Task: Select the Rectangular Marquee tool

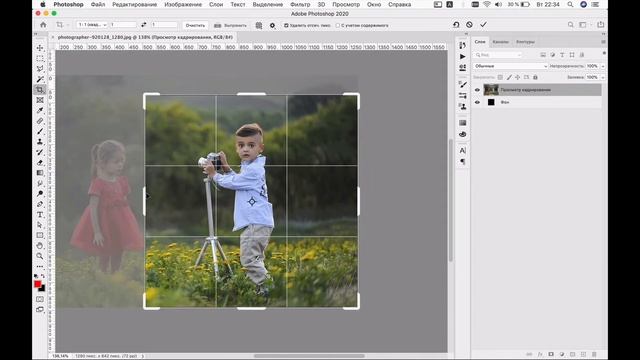Action: tap(40, 58)
